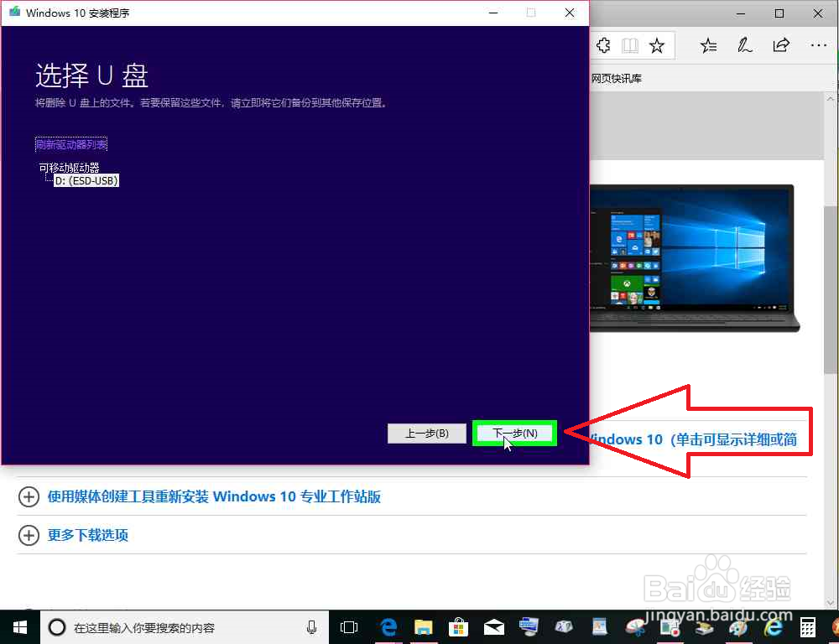
Task: Click the 刷新驱动器列表 refresh link
Action: [x=70, y=143]
